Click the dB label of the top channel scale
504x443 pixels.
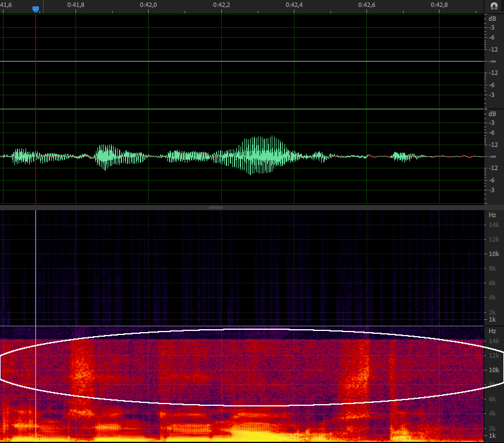point(492,18)
